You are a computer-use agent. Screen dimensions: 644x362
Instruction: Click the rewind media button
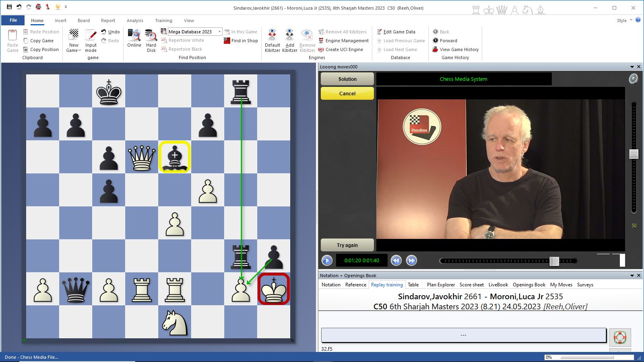point(396,261)
